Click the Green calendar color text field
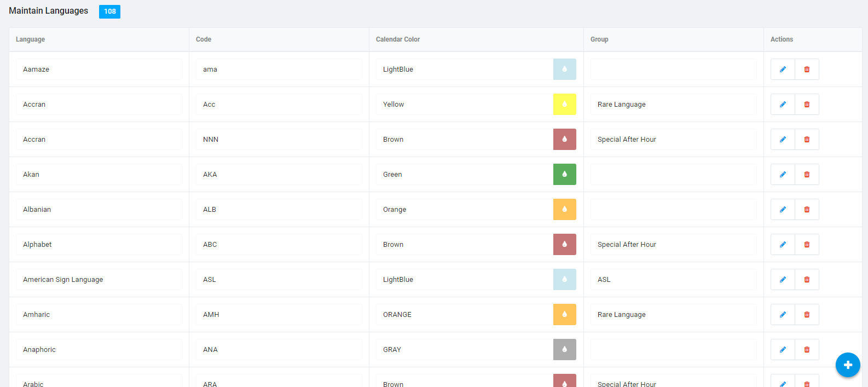This screenshot has width=868, height=387. click(x=465, y=175)
